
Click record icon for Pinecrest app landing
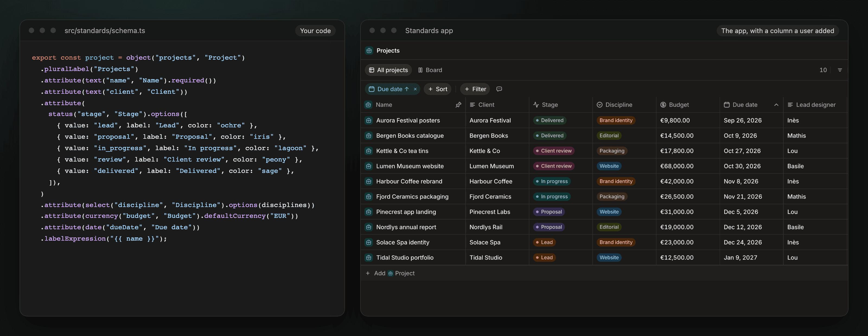tap(369, 212)
